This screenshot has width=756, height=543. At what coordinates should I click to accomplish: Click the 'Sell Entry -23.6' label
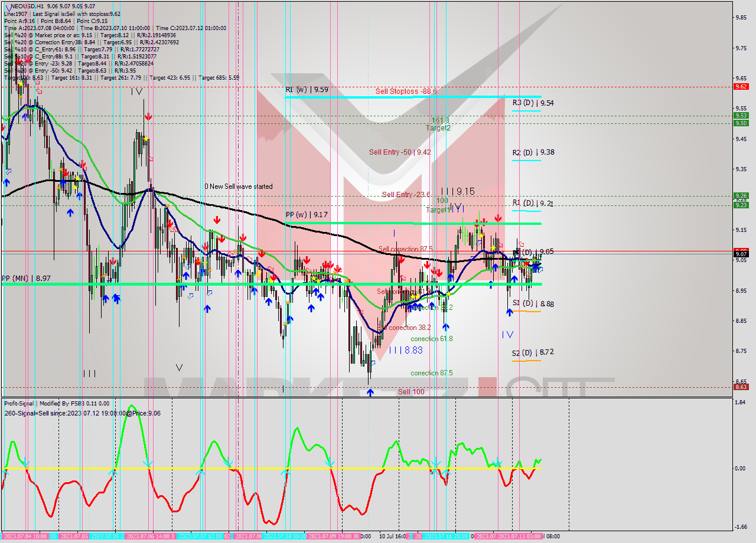[406, 194]
